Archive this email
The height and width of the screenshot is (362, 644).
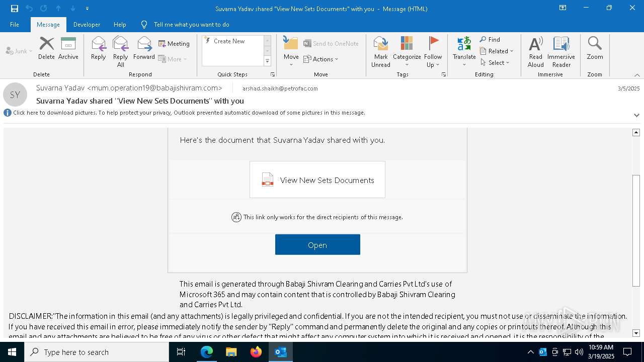[x=68, y=48]
